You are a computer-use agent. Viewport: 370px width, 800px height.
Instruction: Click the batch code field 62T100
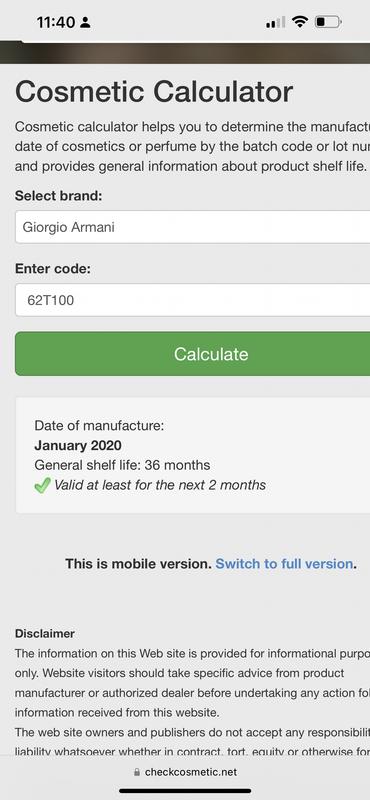click(192, 300)
